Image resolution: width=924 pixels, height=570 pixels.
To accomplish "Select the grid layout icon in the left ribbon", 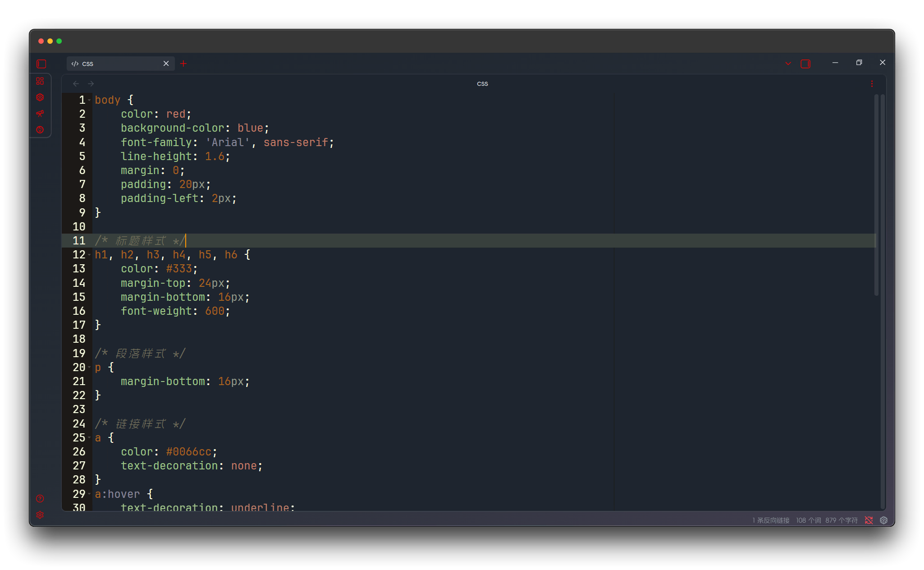I will [41, 82].
